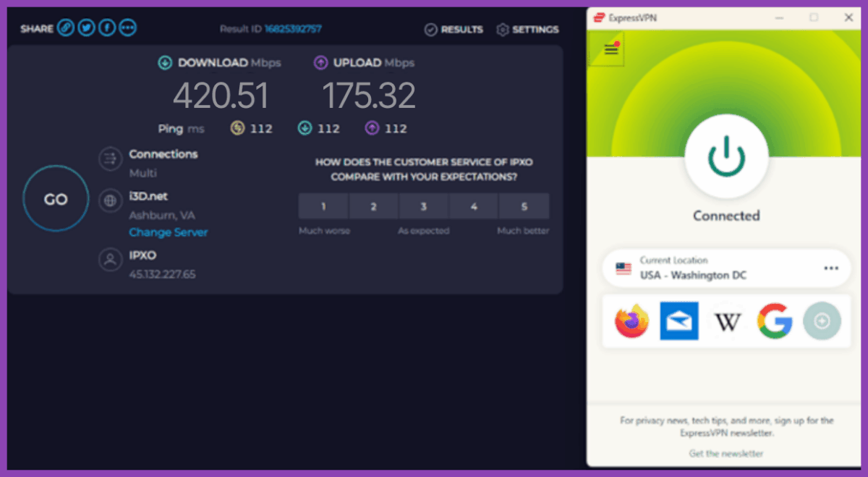Select IPXO provider name

point(142,256)
